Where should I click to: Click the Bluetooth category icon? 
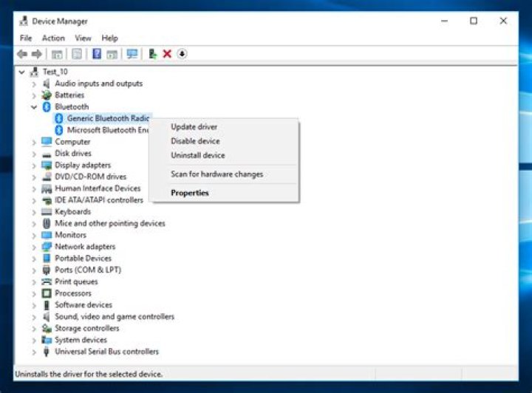(x=47, y=107)
